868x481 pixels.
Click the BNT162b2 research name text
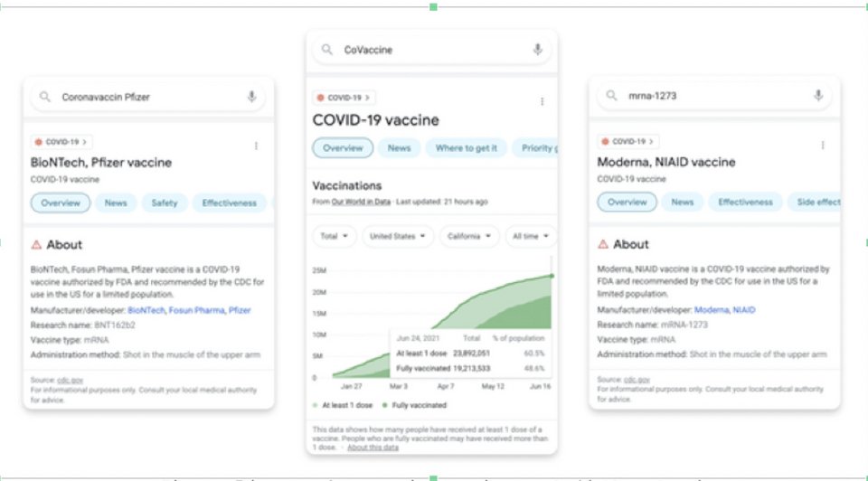coord(115,325)
